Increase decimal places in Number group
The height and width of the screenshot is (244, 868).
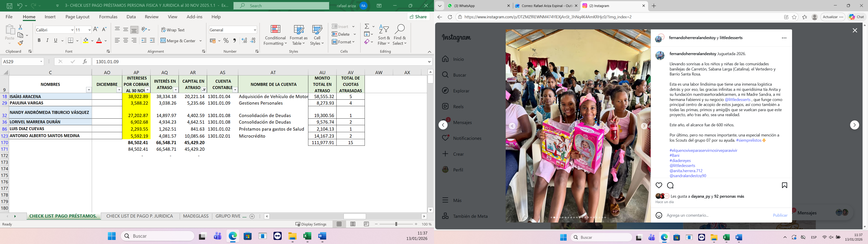click(x=244, y=41)
